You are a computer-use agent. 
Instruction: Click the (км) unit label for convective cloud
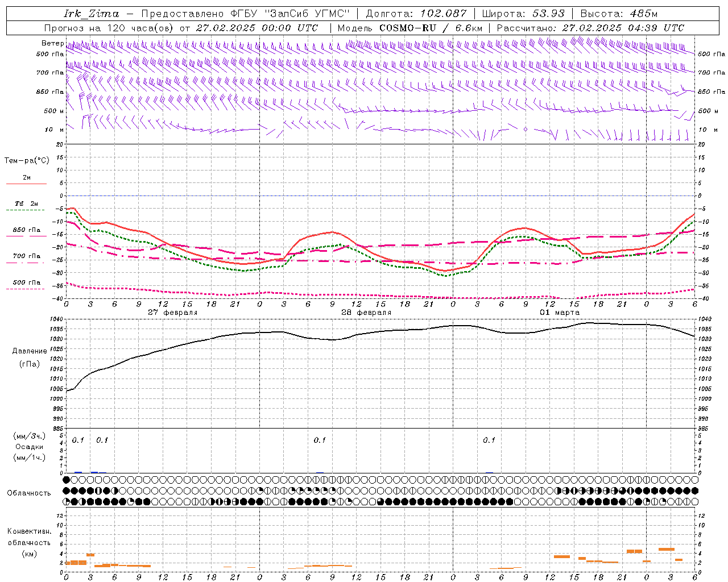[29, 554]
